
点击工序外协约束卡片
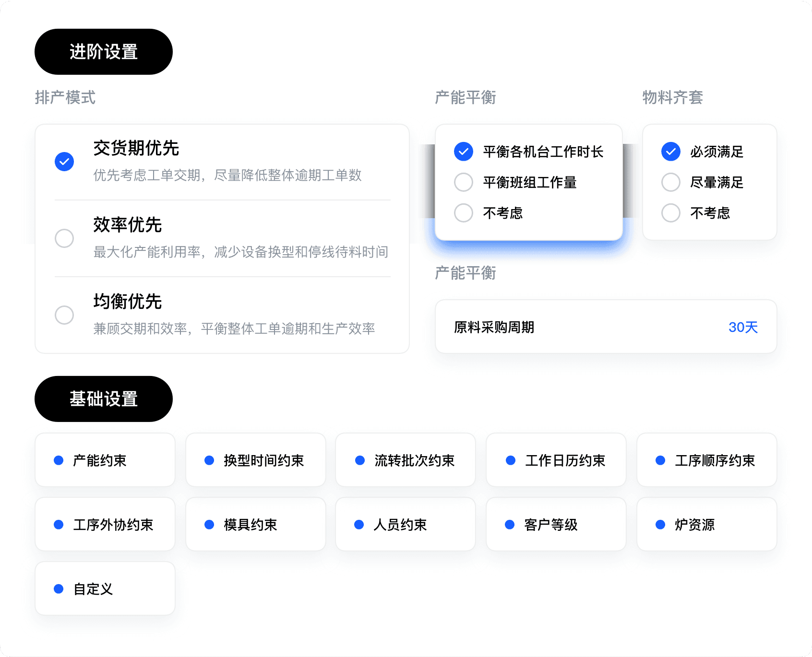pos(105,524)
